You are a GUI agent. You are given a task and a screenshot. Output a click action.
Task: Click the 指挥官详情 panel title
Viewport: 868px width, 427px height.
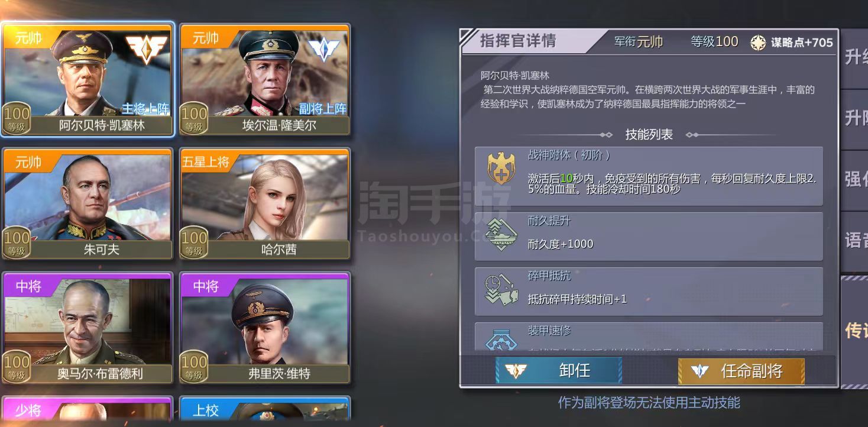coord(517,41)
